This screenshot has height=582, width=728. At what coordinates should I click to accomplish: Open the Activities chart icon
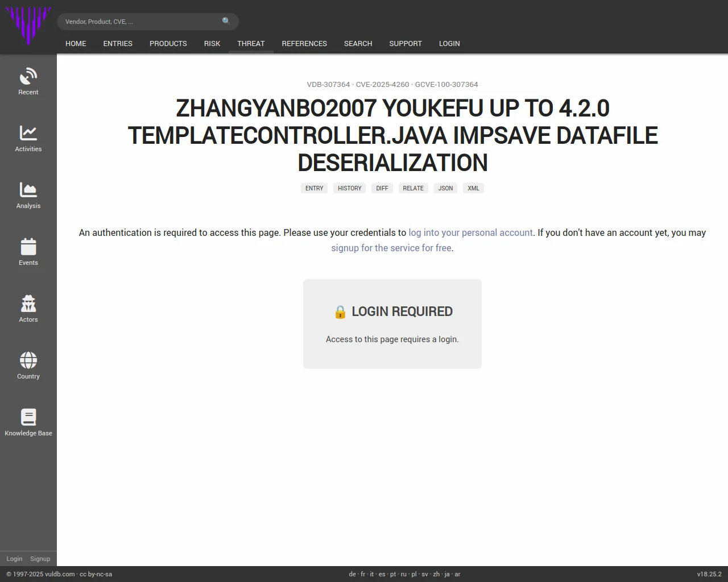[x=28, y=133]
